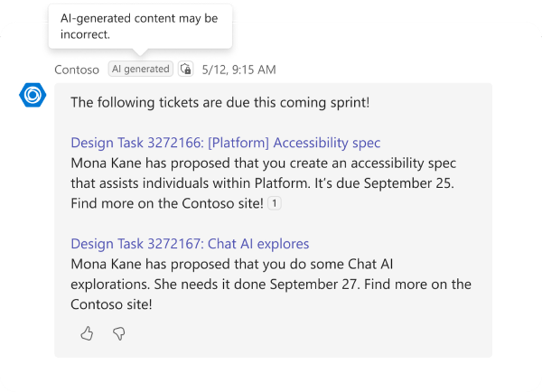Viewport: 542px width, 392px height.
Task: Toggle the dislike reaction on the message
Action: pyautogui.click(x=118, y=334)
